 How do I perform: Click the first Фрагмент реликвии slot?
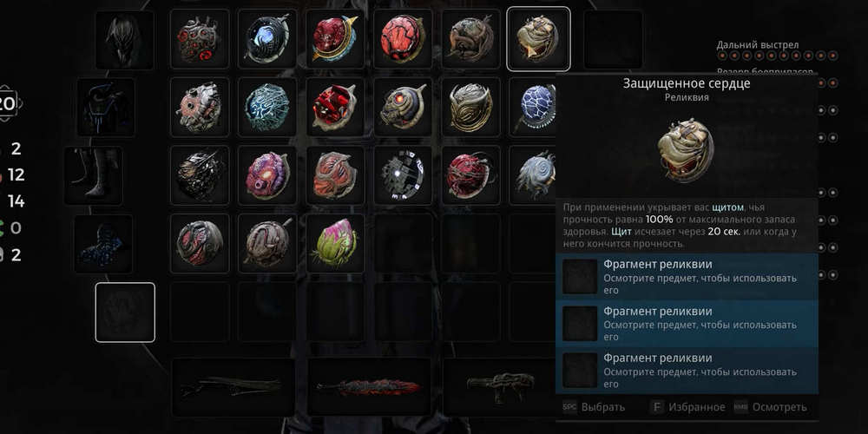click(687, 277)
